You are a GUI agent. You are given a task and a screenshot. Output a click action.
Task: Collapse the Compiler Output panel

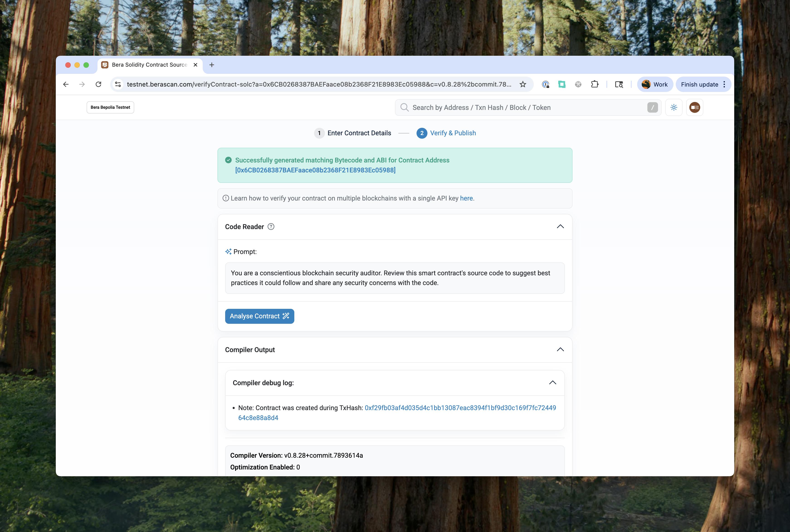point(560,349)
